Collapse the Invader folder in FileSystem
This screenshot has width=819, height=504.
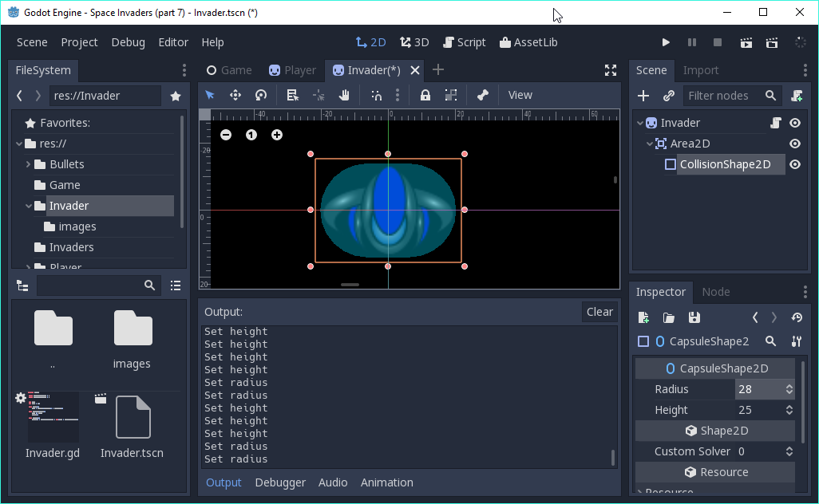[x=29, y=206]
